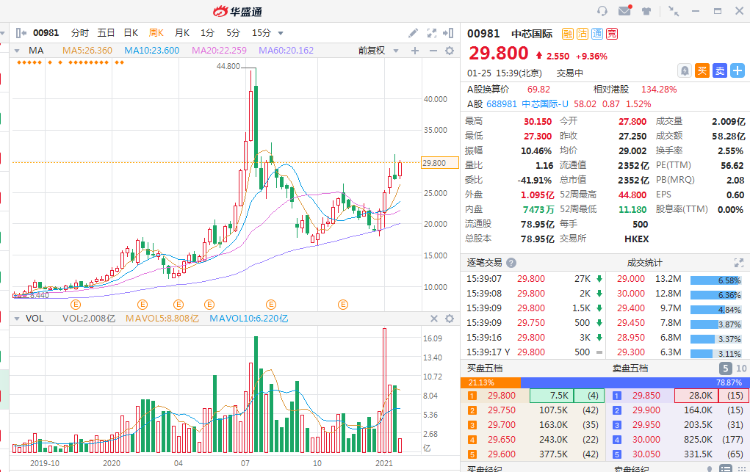
Task: Click ask level 1 price 29.850
Action: (x=646, y=395)
